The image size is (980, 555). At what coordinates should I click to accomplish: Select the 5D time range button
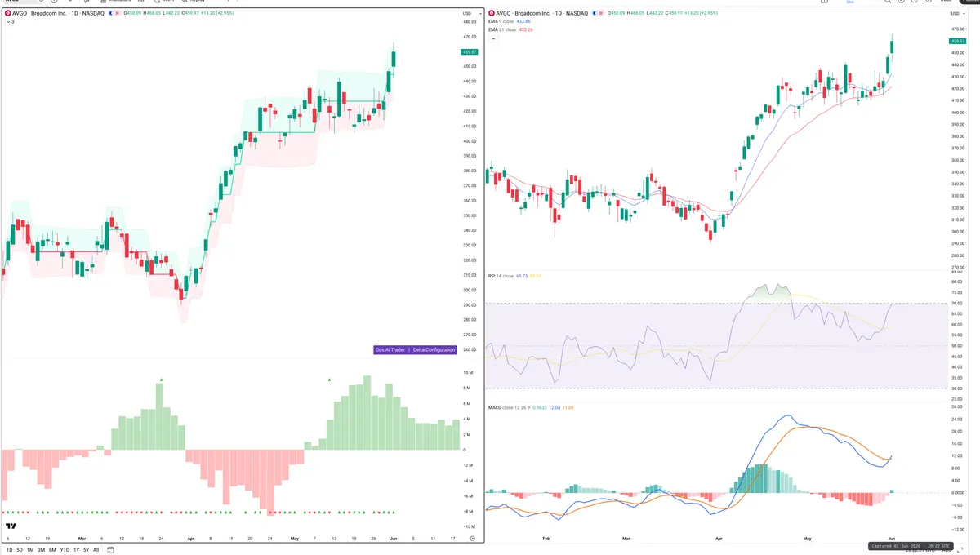[x=20, y=550]
